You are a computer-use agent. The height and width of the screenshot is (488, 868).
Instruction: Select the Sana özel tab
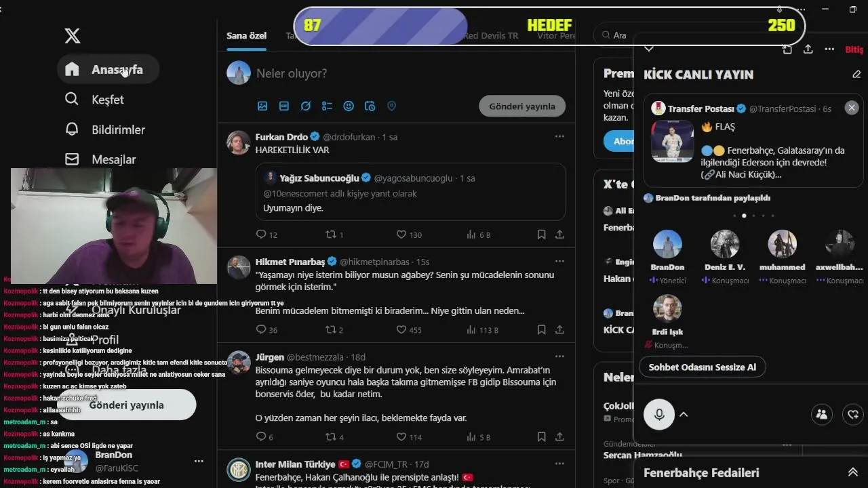click(x=246, y=36)
